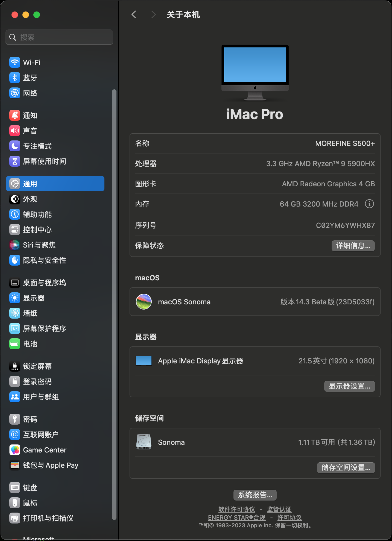The width and height of the screenshot is (392, 541).
Task: Select the Mouse (鼠标) icon
Action: click(x=15, y=503)
